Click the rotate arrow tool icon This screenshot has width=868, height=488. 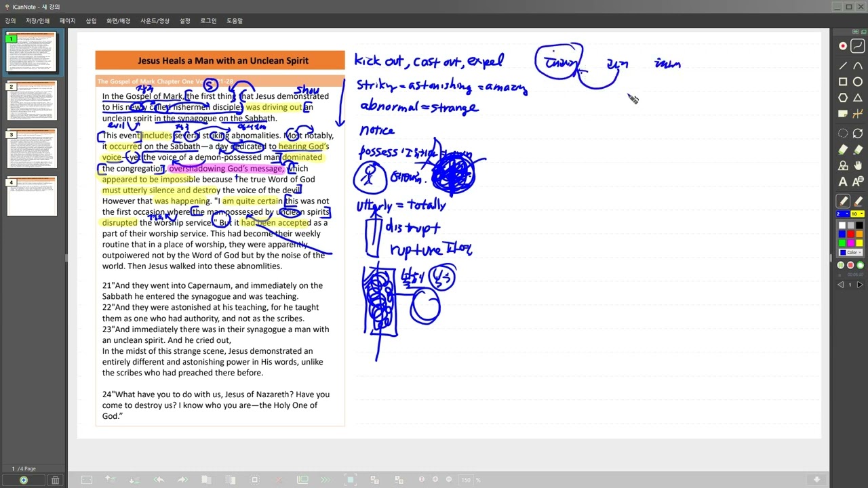[858, 134]
